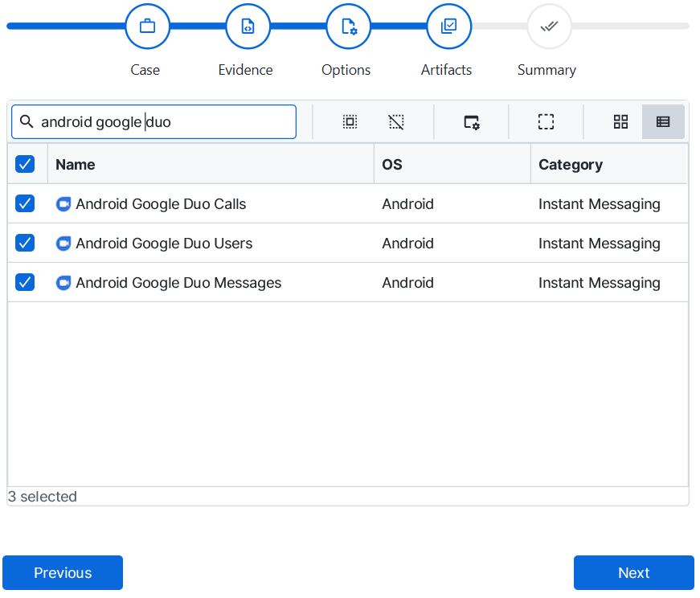The height and width of the screenshot is (598, 700).
Task: Open the Summary step double-check icon
Action: [x=549, y=27]
